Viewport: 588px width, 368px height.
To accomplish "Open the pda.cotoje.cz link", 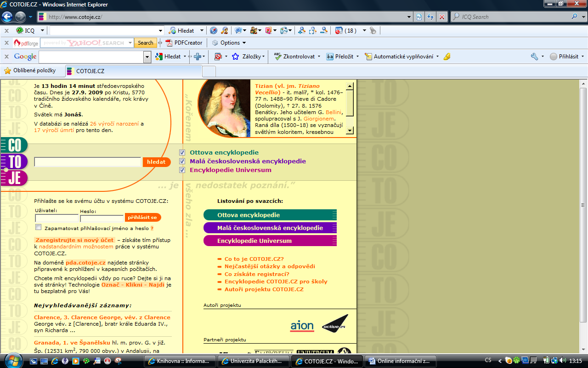I will pyautogui.click(x=85, y=262).
